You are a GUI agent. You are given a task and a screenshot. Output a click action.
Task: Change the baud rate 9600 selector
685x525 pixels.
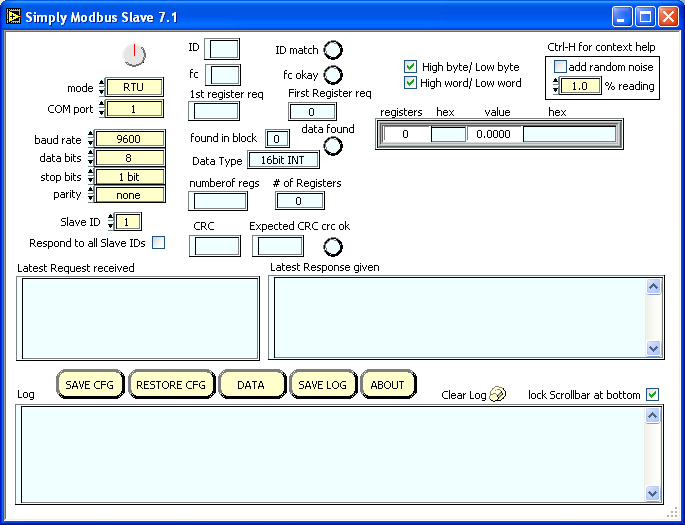tap(129, 139)
